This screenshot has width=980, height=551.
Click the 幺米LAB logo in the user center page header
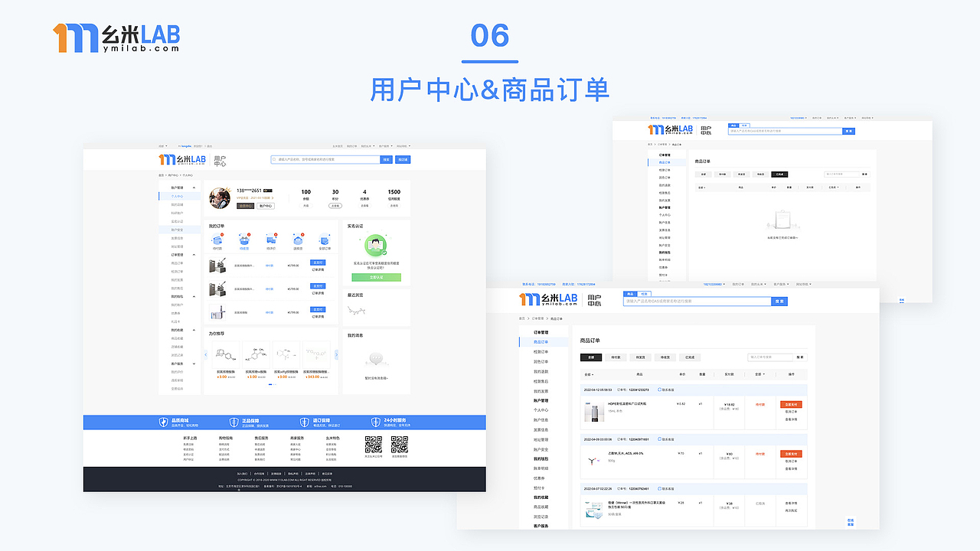(x=182, y=159)
